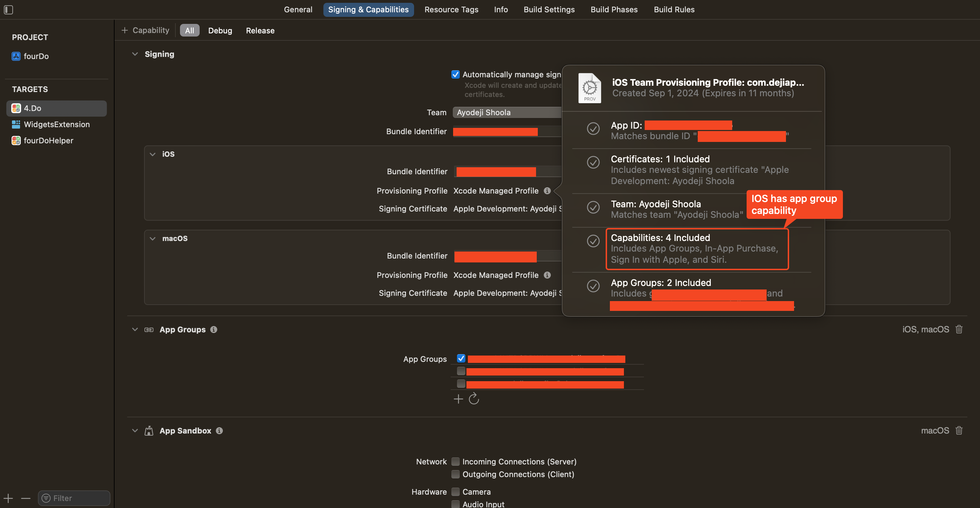980x508 pixels.
Task: Click the Filter field in sidebar
Action: [74, 498]
